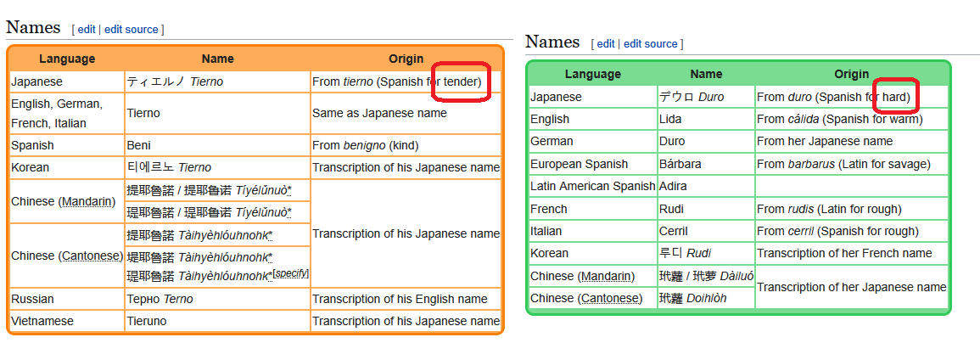Viewport: 980px width, 354px height.
Task: Select the 玳蘿 / 玳萝 Dàiluó name cell
Action: [x=706, y=276]
